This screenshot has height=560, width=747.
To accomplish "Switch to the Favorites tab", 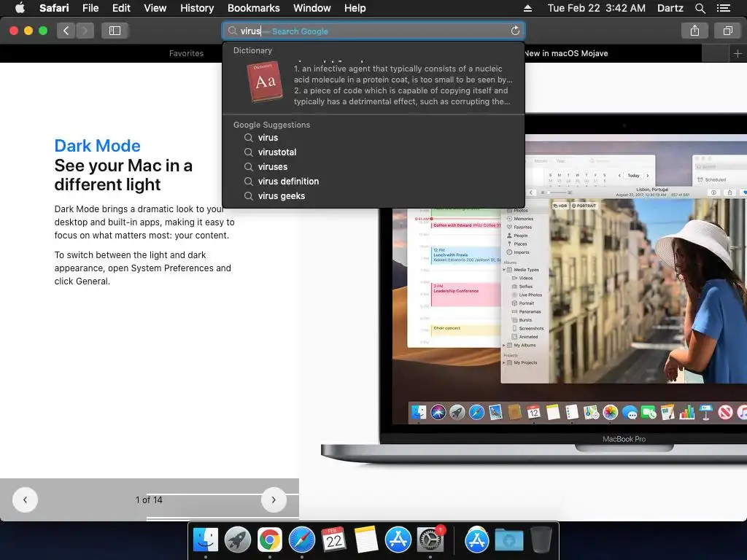I will [x=186, y=53].
